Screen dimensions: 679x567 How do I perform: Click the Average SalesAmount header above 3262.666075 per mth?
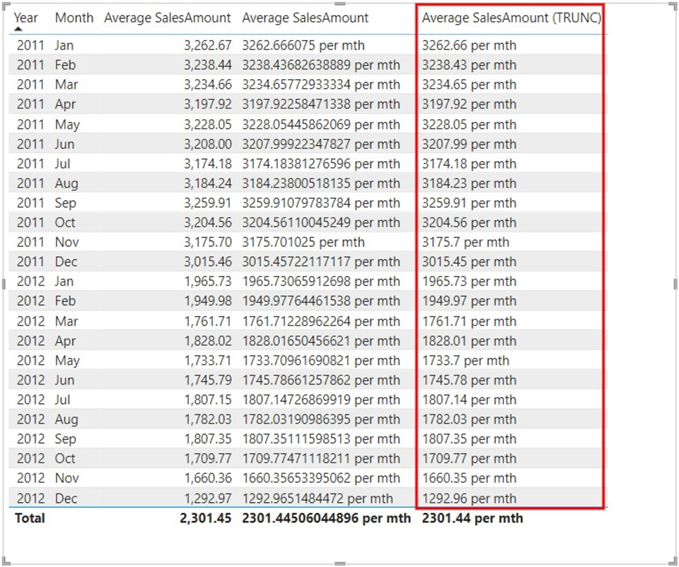pos(305,18)
